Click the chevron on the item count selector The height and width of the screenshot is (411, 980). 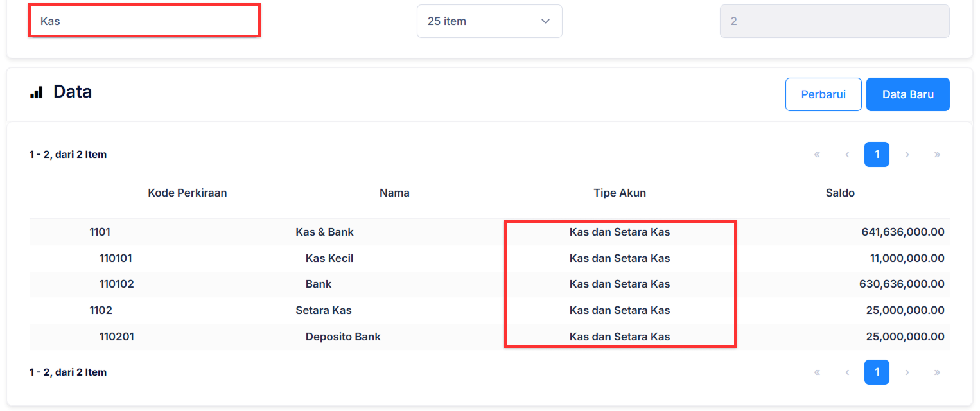click(x=545, y=21)
